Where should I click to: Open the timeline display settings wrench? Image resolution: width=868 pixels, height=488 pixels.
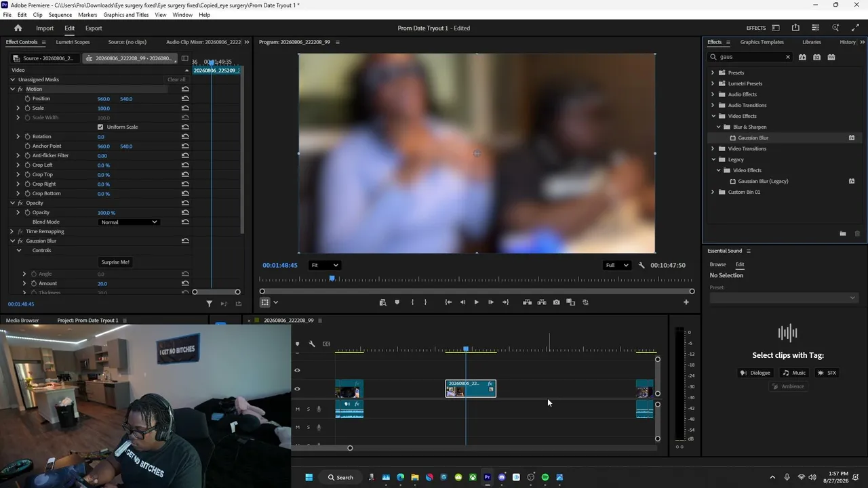pos(312,344)
